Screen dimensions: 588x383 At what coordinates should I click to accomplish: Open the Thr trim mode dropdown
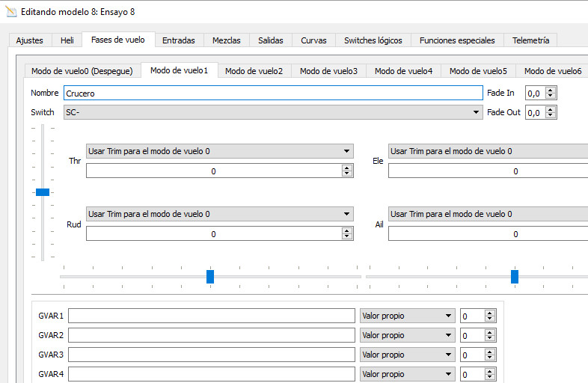point(346,151)
